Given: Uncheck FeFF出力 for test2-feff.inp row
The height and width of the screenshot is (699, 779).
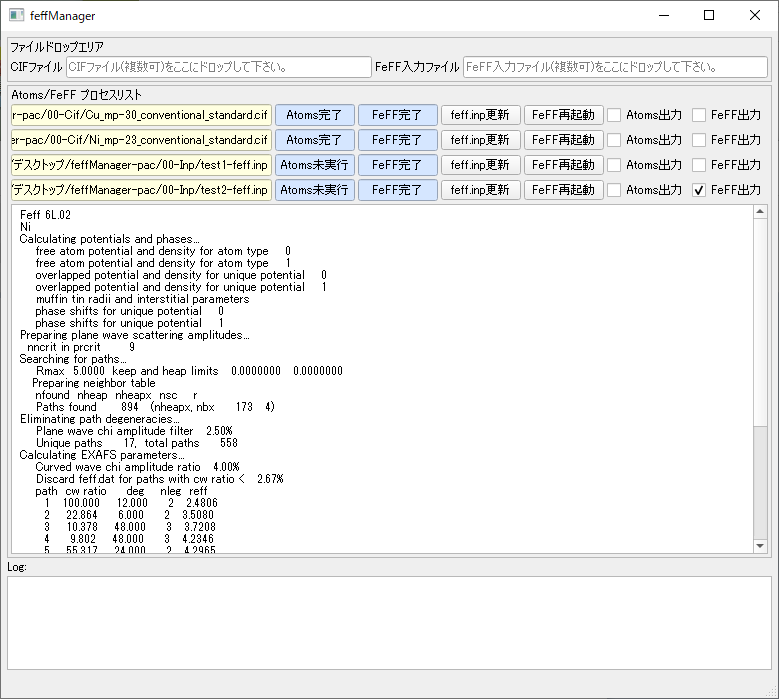Looking at the screenshot, I should pos(699,190).
